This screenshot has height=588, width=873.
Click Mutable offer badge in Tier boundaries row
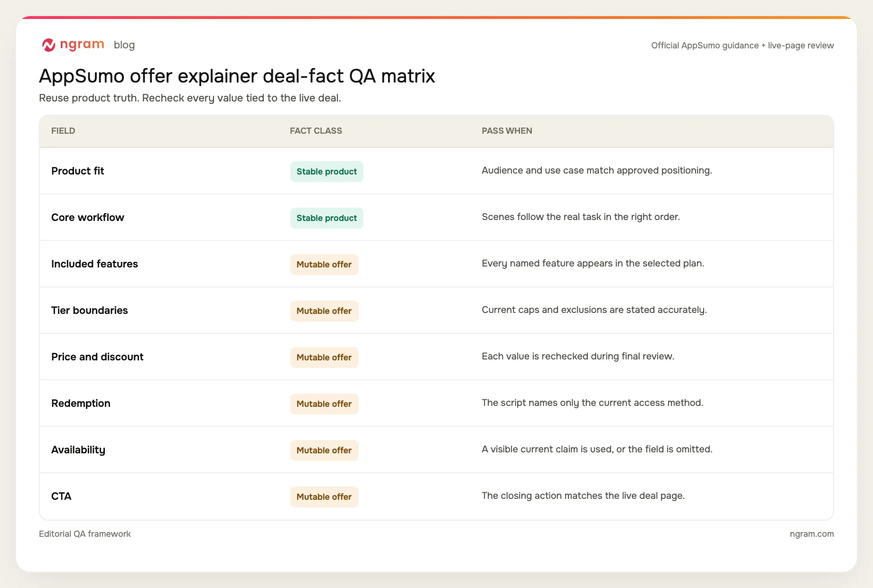pyautogui.click(x=324, y=311)
